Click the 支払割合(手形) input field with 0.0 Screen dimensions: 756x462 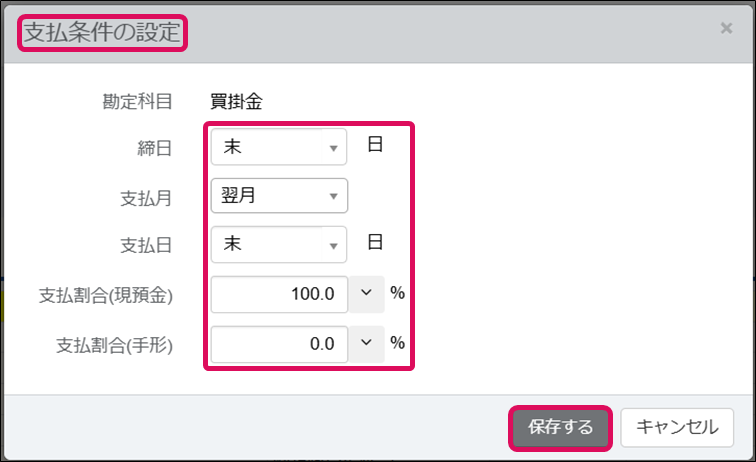[x=279, y=344]
